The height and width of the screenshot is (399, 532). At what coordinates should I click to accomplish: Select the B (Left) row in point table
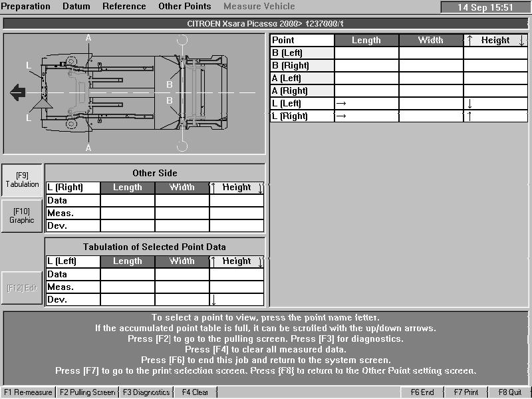(x=399, y=53)
